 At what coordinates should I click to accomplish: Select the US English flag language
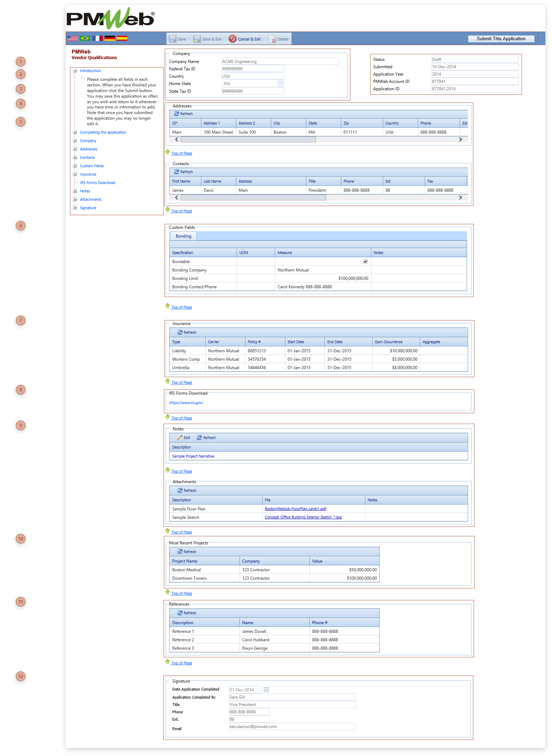(73, 38)
